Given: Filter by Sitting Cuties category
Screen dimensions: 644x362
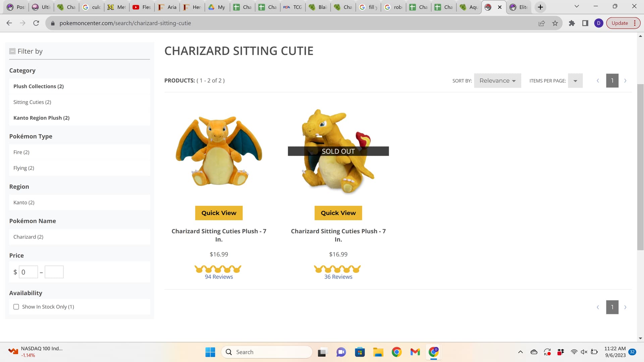Looking at the screenshot, I should pyautogui.click(x=32, y=102).
